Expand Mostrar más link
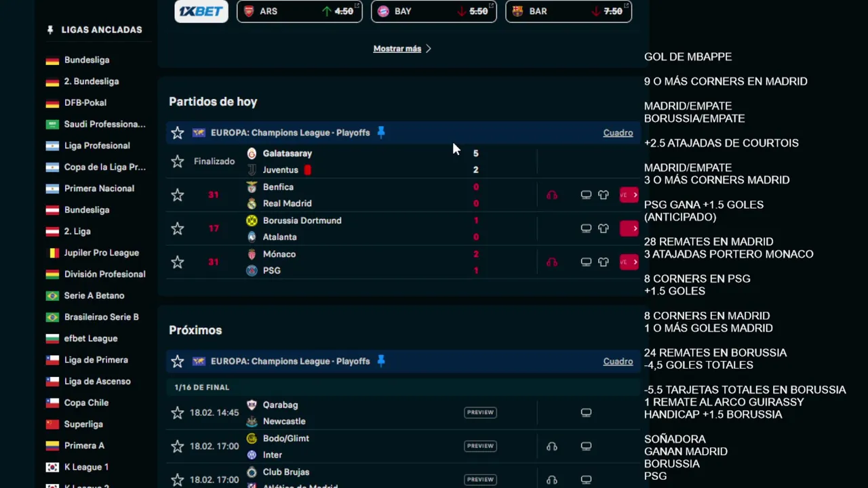This screenshot has width=868, height=488. [x=402, y=49]
